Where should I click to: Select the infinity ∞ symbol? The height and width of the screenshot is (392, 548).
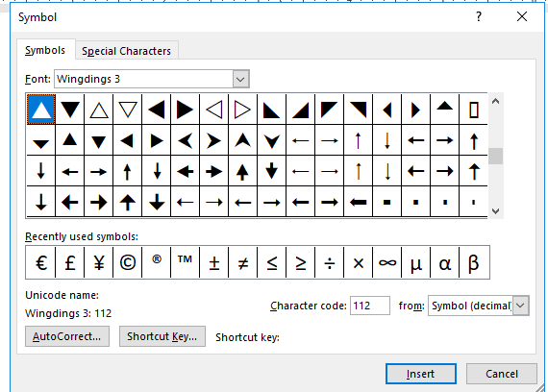tap(386, 262)
